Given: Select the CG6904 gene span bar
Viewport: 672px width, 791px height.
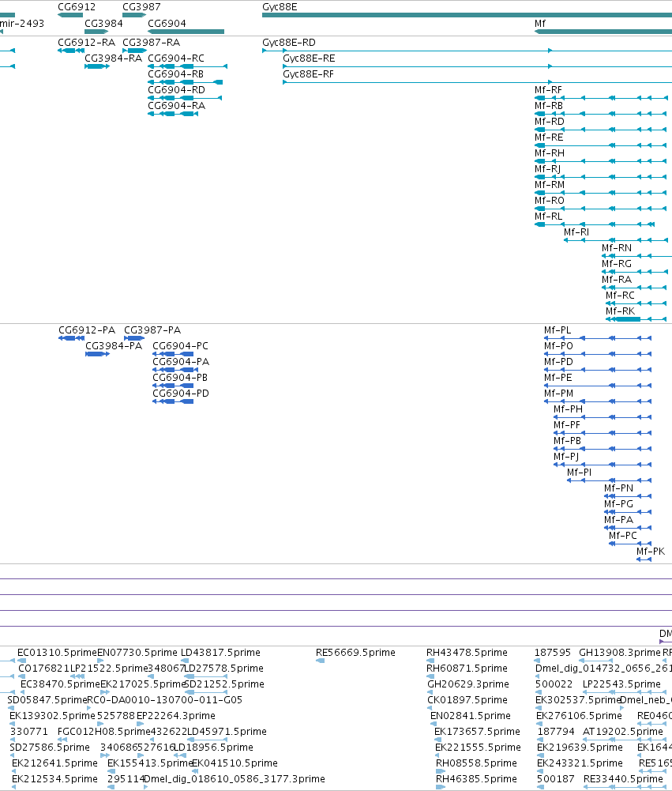Looking at the screenshot, I should (x=186, y=32).
